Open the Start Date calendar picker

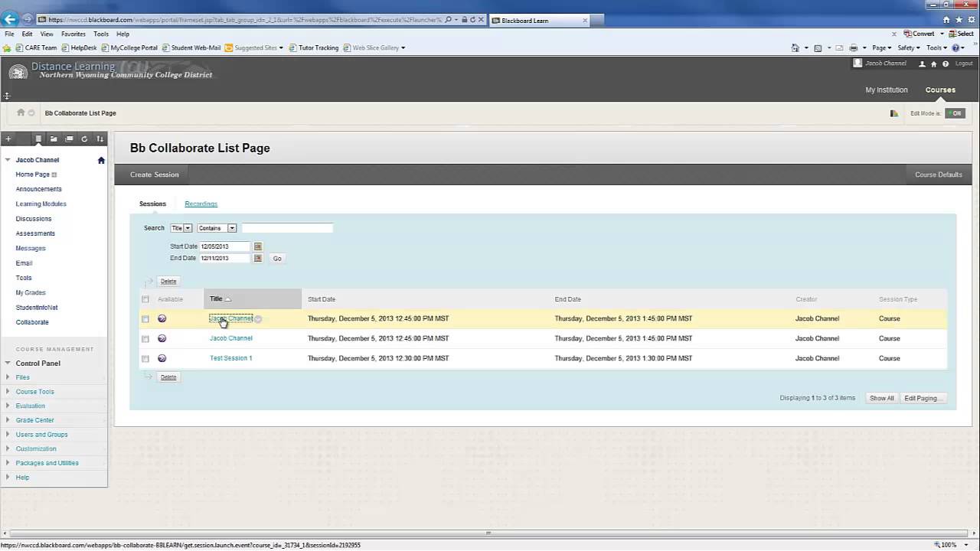(x=258, y=246)
